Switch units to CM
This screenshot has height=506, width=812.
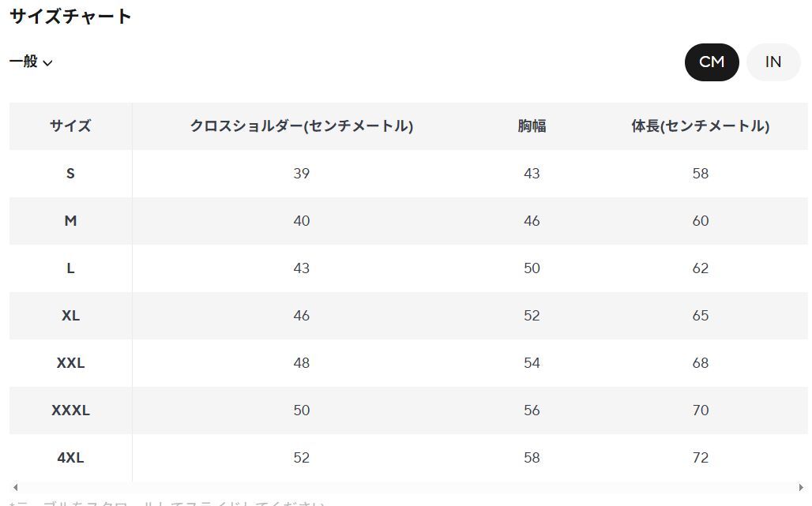711,62
